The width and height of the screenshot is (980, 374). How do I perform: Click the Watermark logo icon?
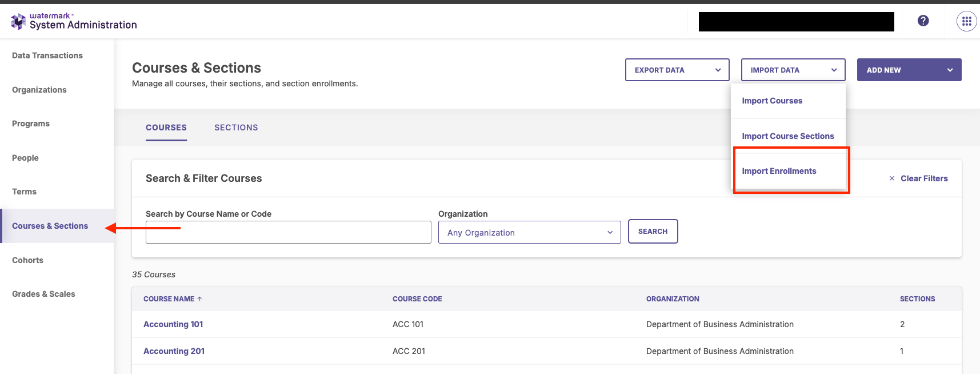click(x=18, y=21)
